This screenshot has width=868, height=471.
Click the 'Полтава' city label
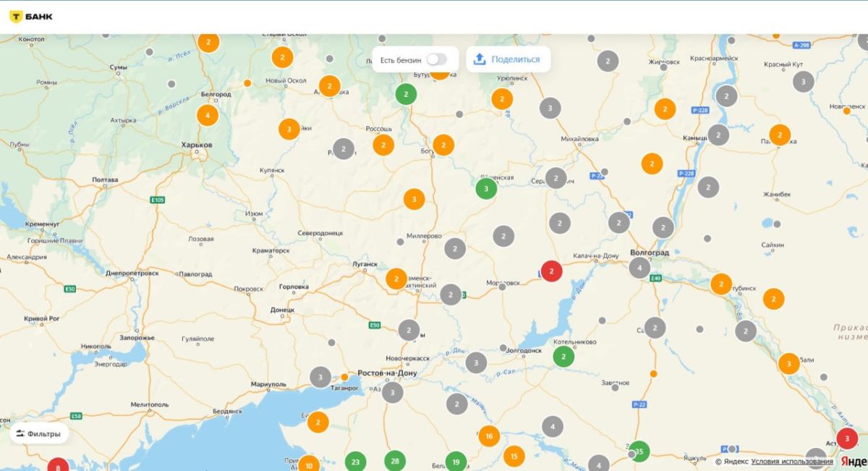[x=105, y=179]
